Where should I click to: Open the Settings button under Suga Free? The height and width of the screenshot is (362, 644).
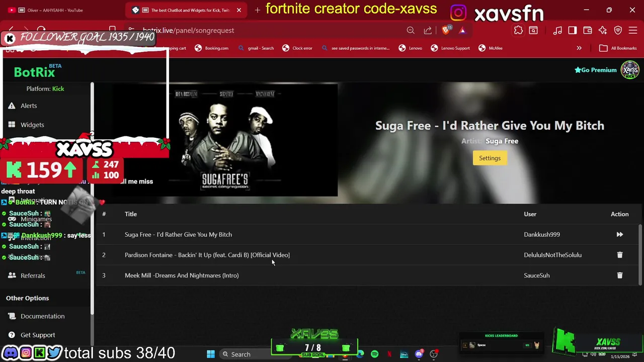(x=490, y=158)
